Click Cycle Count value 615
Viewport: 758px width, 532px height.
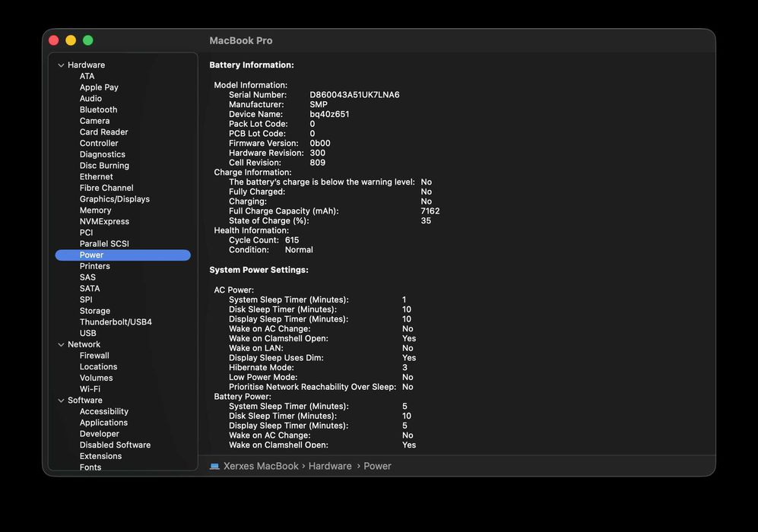coord(292,240)
